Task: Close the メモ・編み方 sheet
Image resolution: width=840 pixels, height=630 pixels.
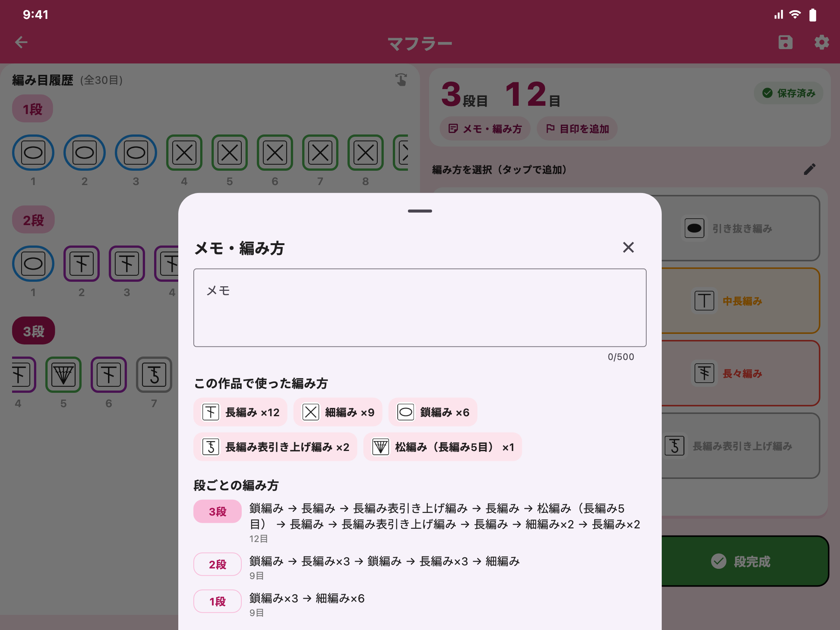Action: click(628, 247)
